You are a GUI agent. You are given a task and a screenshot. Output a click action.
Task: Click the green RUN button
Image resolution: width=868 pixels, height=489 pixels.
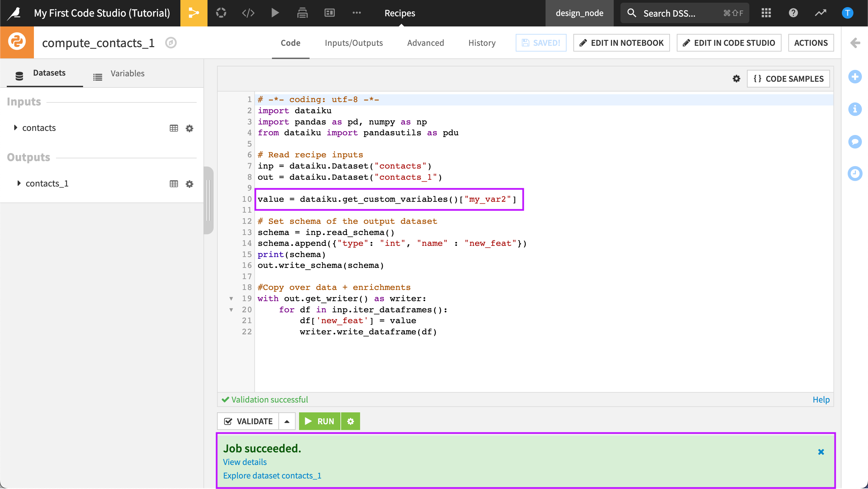tap(320, 421)
